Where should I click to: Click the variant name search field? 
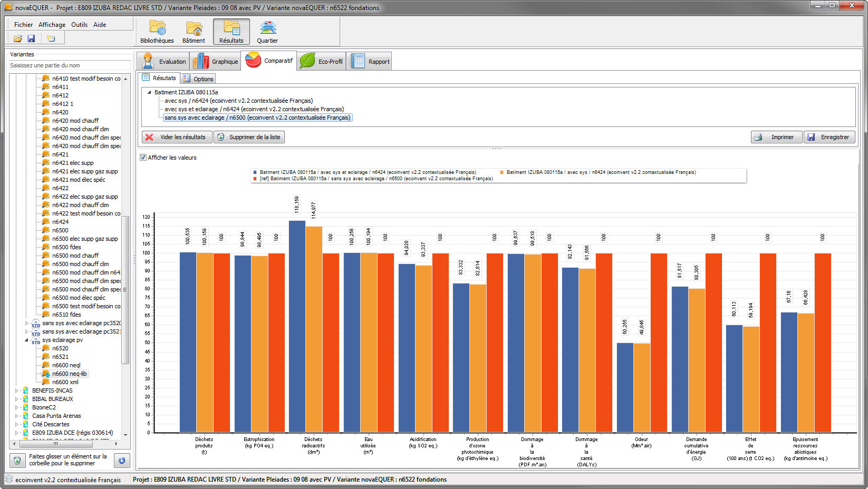coord(70,65)
